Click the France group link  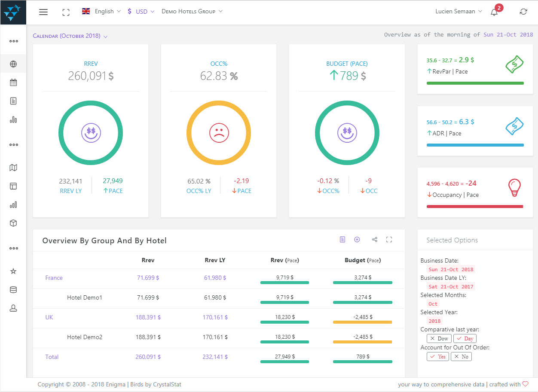(54, 278)
